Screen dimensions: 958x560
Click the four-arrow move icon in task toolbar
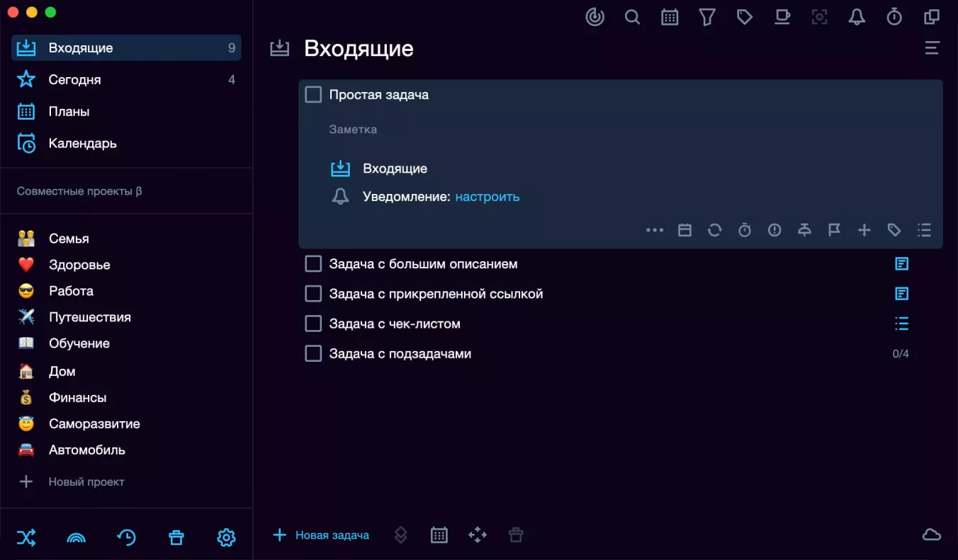(x=864, y=230)
